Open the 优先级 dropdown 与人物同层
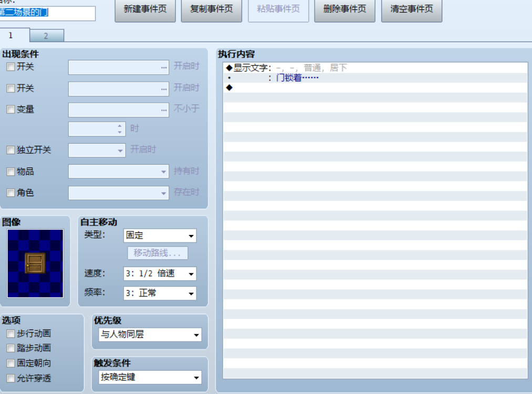Image resolution: width=532 pixels, height=394 pixels. (x=150, y=335)
